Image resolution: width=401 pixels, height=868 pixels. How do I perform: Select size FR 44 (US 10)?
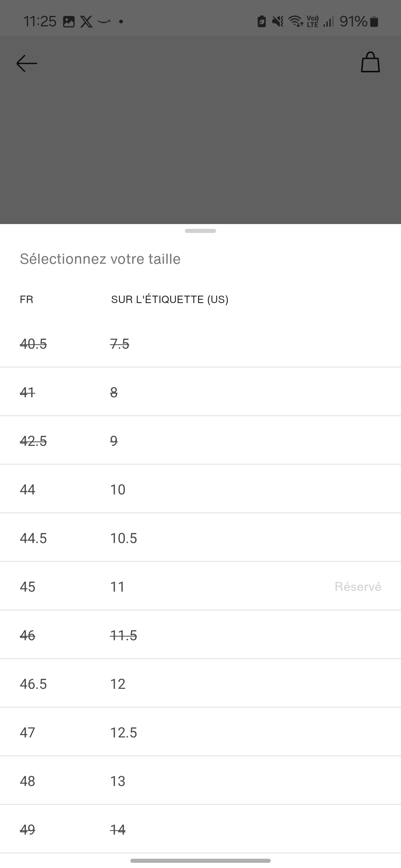click(200, 489)
